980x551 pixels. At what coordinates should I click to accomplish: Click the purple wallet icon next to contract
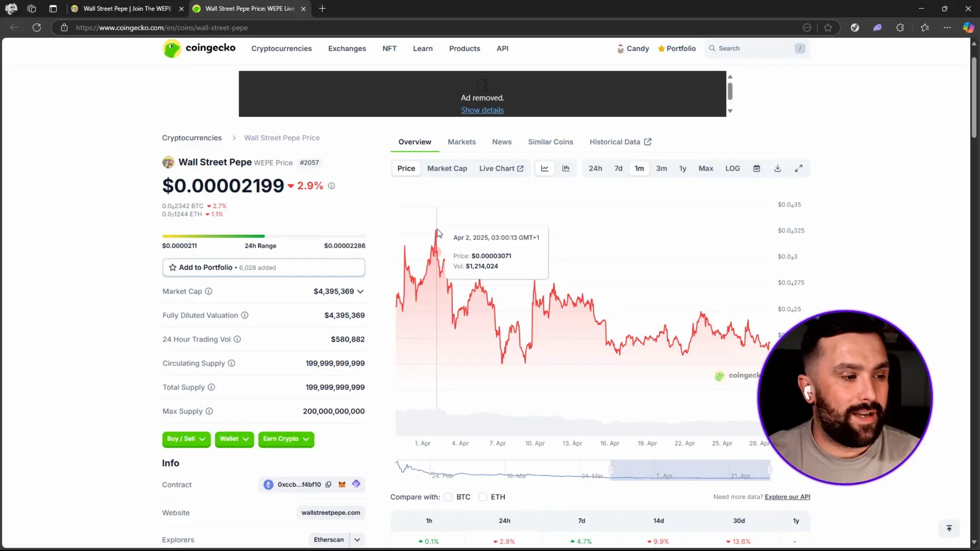(356, 484)
